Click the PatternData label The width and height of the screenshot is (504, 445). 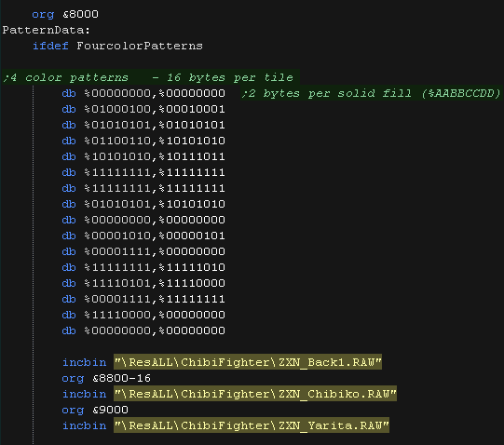(47, 30)
